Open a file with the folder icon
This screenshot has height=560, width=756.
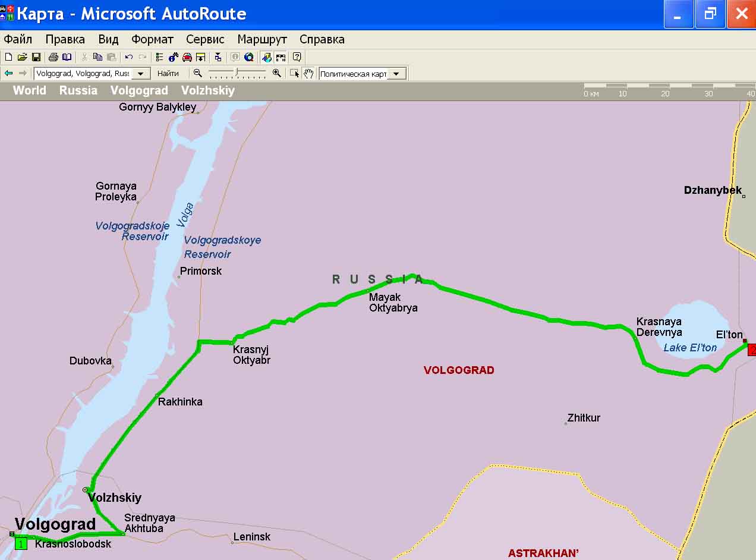22,57
